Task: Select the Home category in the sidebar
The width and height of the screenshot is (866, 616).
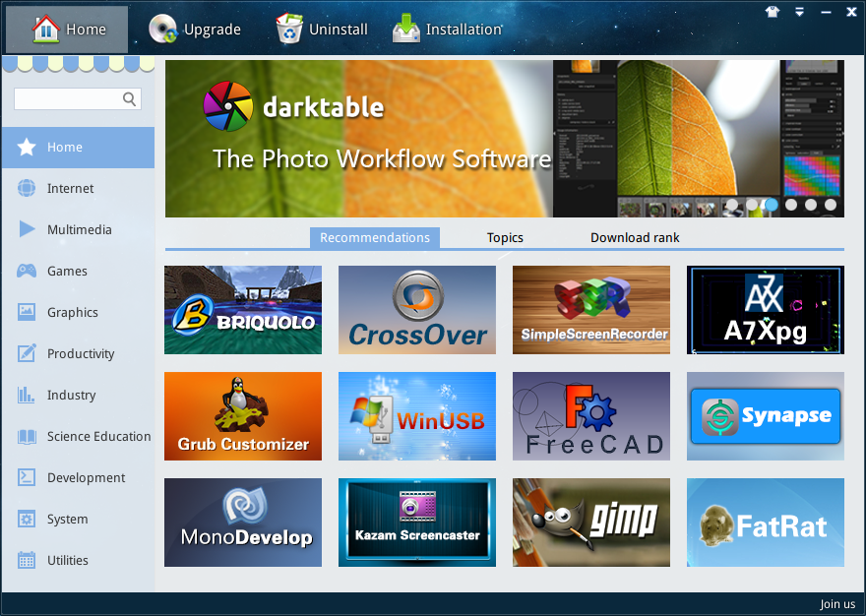Action: tap(78, 148)
